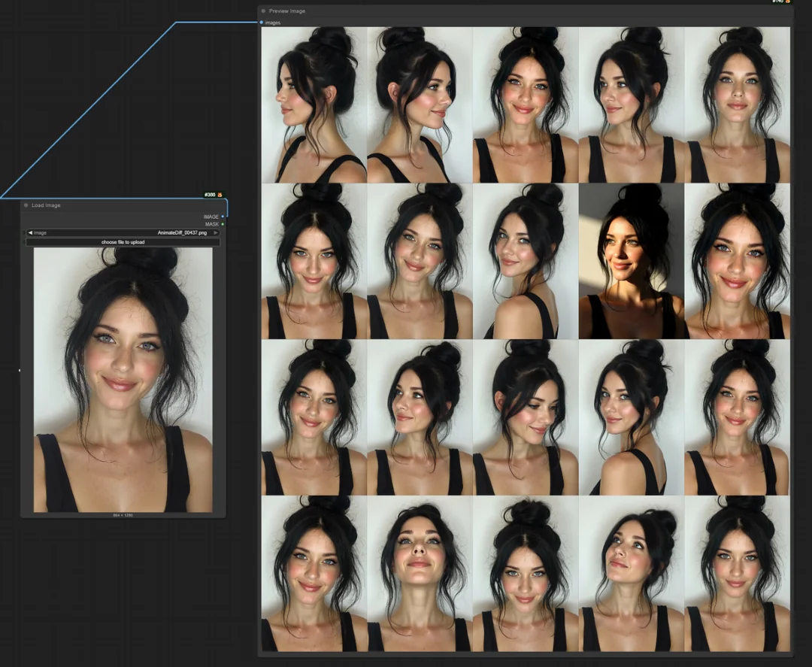Click the 864 x 1280 dimension label
The height and width of the screenshot is (667, 812).
coord(123,517)
